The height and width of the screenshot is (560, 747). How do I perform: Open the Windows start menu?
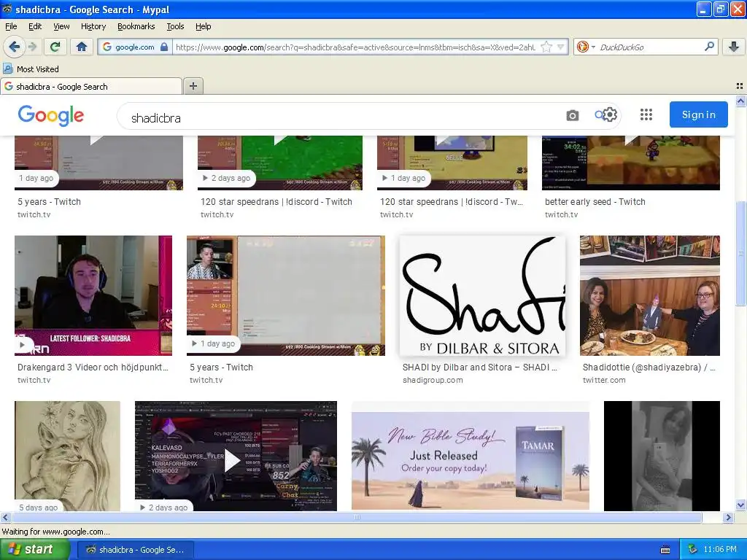point(35,549)
